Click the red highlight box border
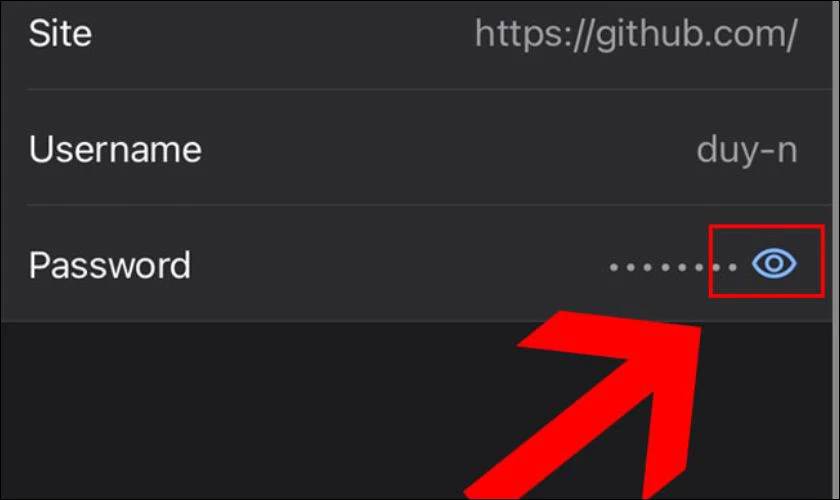The height and width of the screenshot is (500, 840). (766, 227)
